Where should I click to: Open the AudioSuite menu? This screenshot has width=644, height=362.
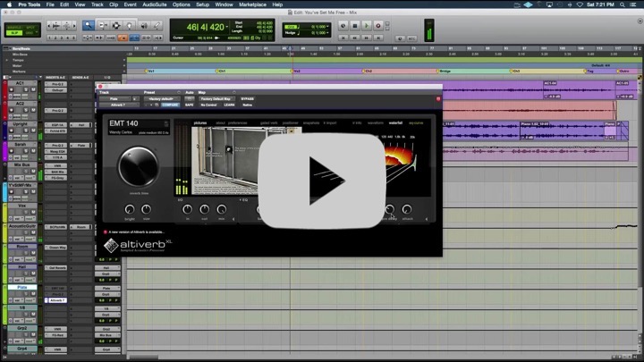tap(155, 4)
